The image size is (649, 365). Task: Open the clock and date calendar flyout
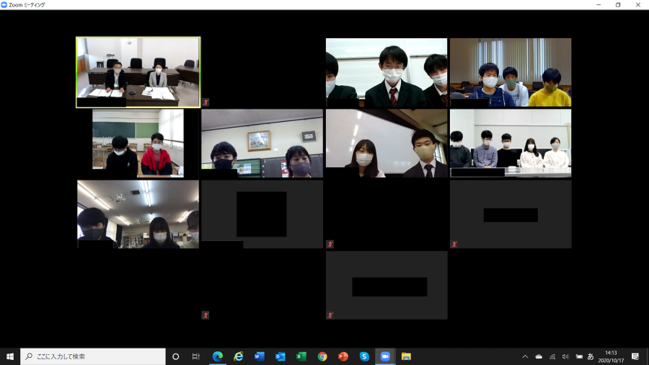(611, 356)
